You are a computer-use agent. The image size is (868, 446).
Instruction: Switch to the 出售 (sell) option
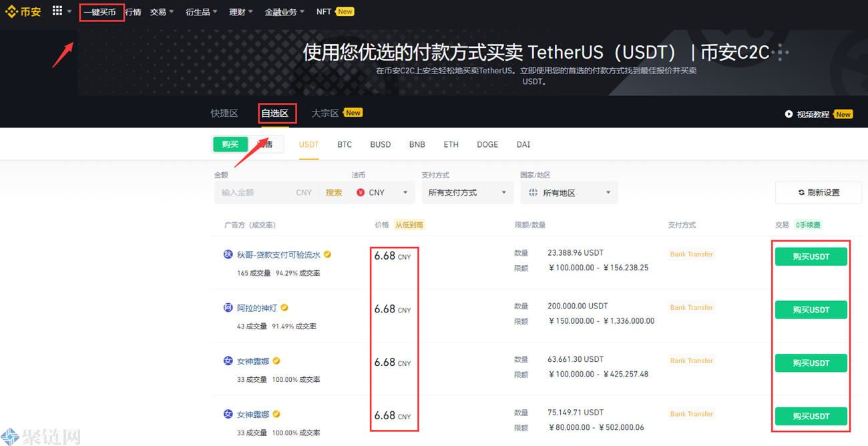[265, 144]
